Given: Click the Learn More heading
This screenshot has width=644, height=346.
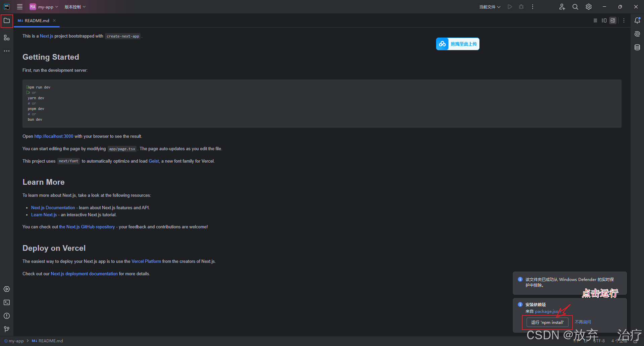Looking at the screenshot, I should click(44, 182).
